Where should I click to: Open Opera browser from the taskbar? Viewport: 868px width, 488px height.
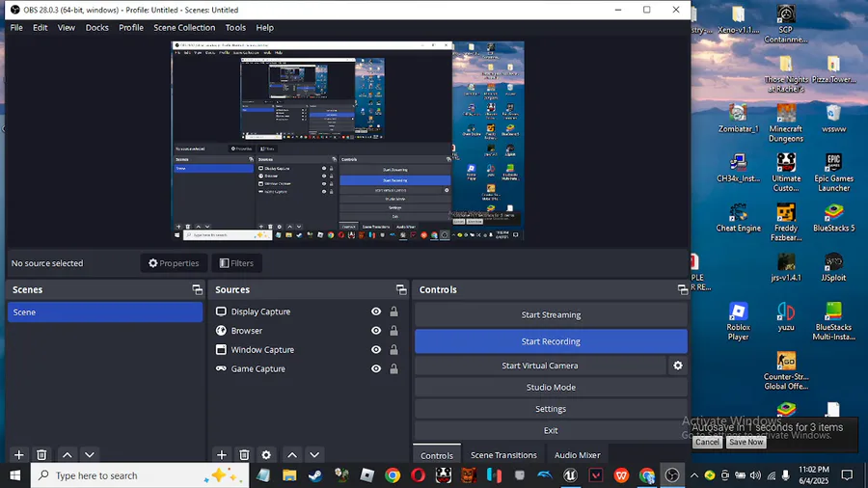pyautogui.click(x=418, y=475)
